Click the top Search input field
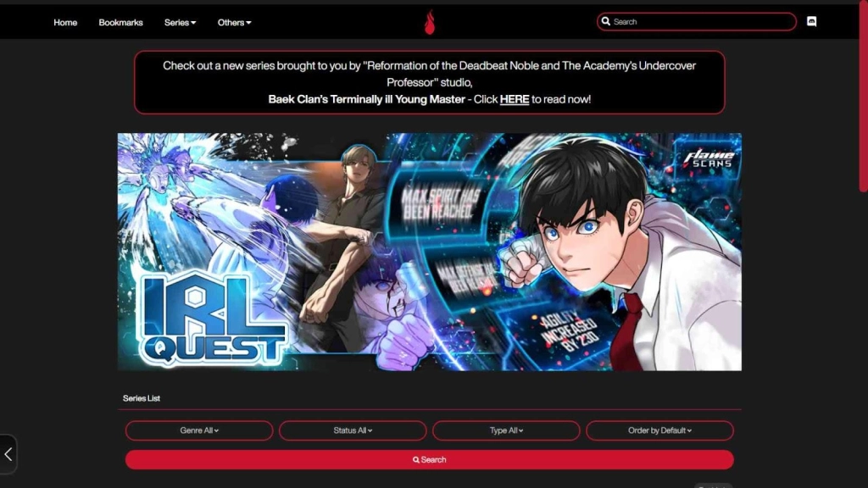 tap(697, 21)
